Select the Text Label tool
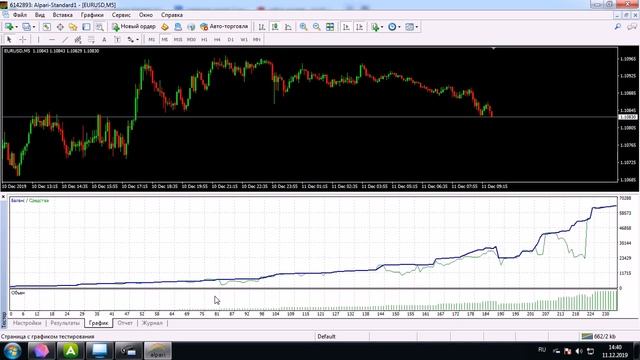 [x=117, y=40]
